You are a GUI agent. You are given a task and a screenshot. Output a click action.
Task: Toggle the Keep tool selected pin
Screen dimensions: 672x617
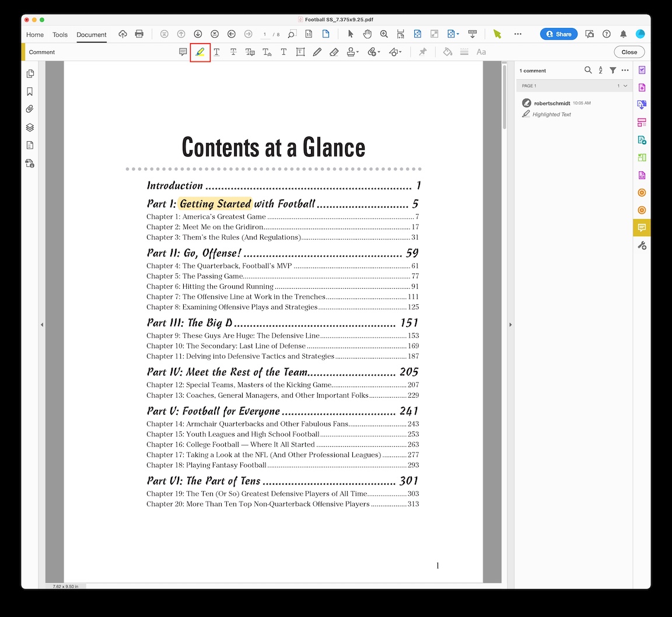[422, 52]
